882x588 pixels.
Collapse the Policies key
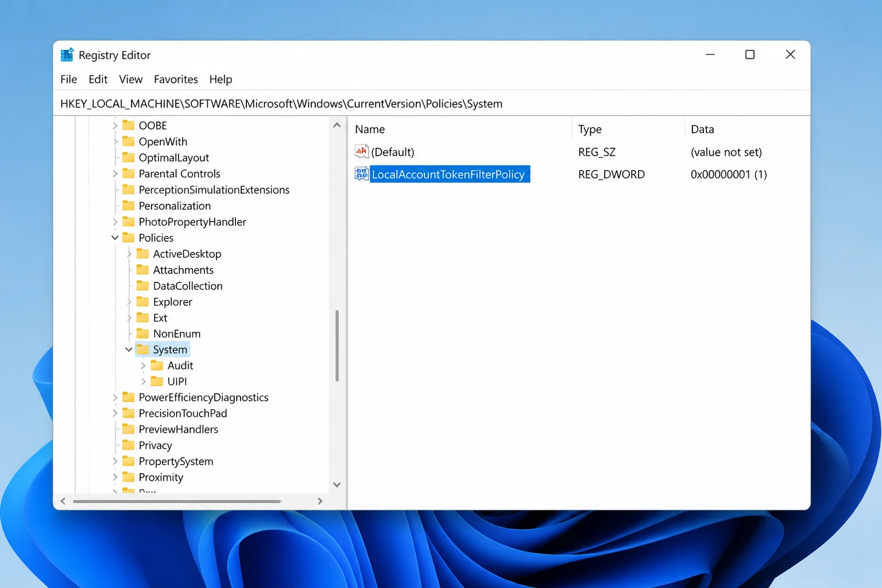pos(115,238)
